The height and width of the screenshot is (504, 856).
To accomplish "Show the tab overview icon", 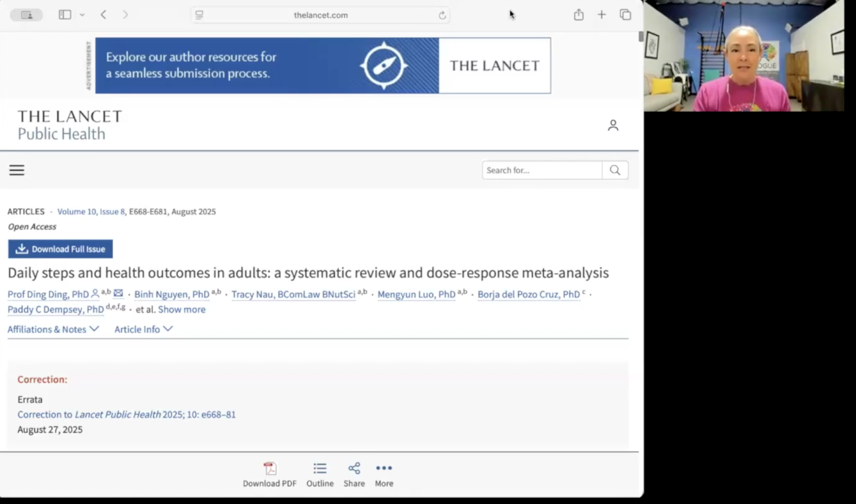I will 625,15.
